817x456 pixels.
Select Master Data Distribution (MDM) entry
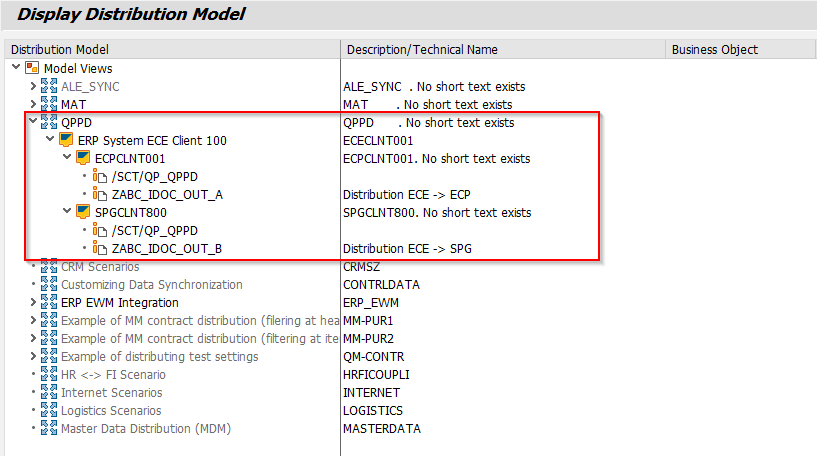point(140,428)
